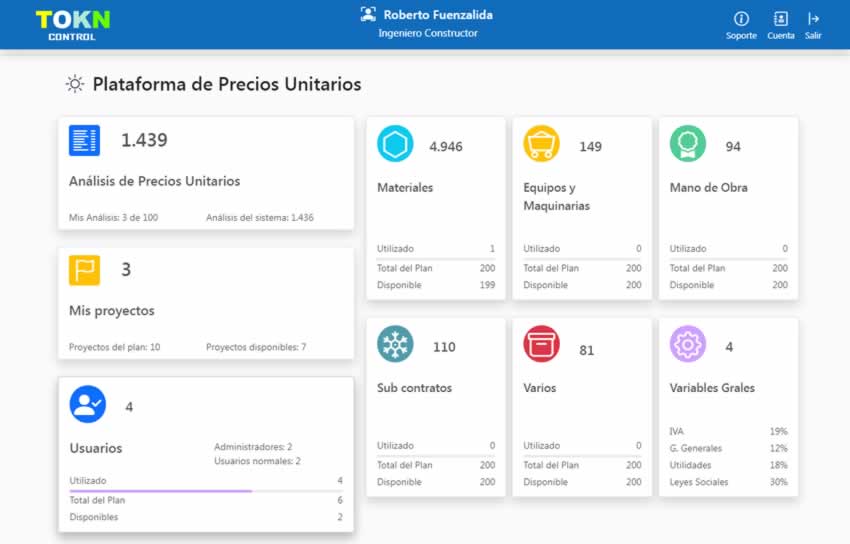Click the cyan hexagon Materiales icon
This screenshot has width=850, height=544.
(x=395, y=144)
